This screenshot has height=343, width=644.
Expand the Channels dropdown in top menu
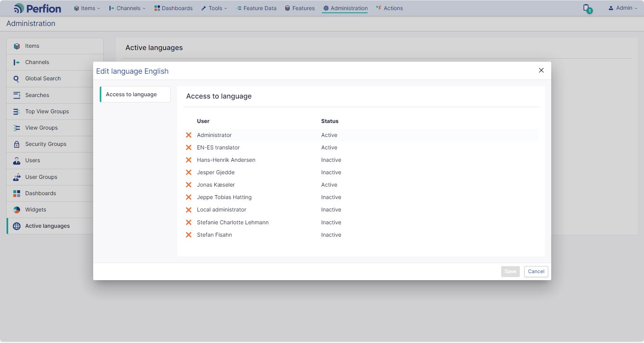127,8
